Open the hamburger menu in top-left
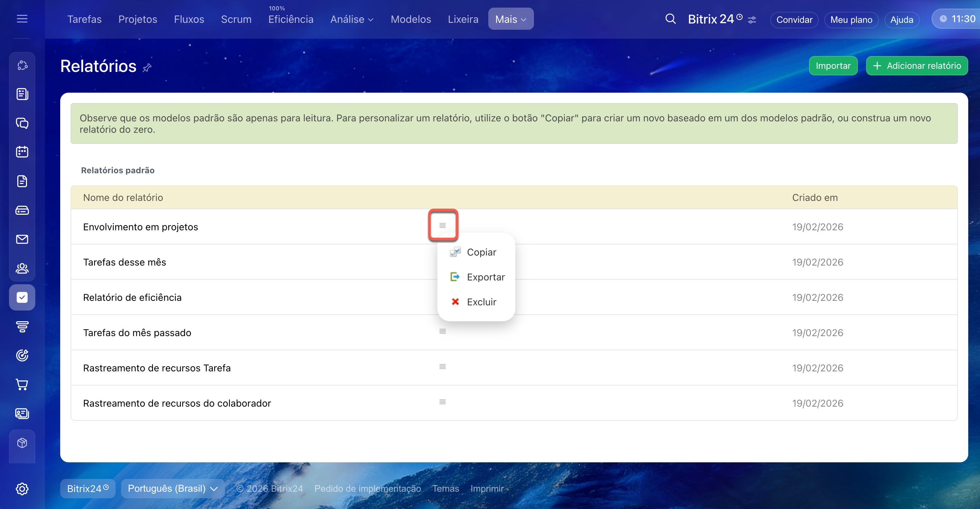Viewport: 980px width, 509px height. (x=22, y=19)
